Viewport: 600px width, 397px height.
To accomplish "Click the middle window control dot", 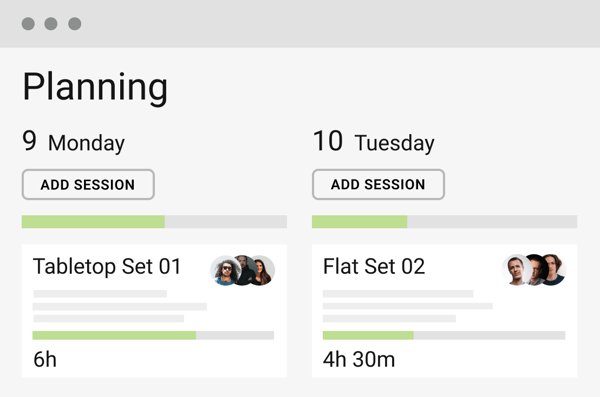I will click(x=51, y=24).
